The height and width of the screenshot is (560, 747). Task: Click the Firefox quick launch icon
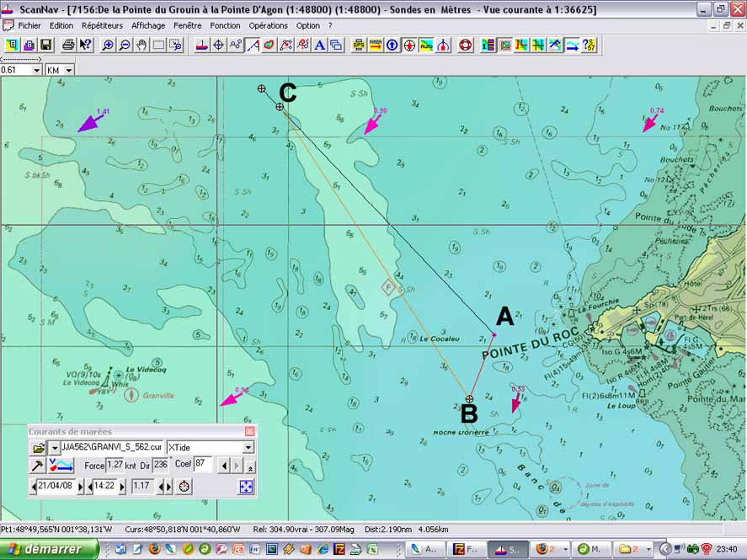point(154,549)
